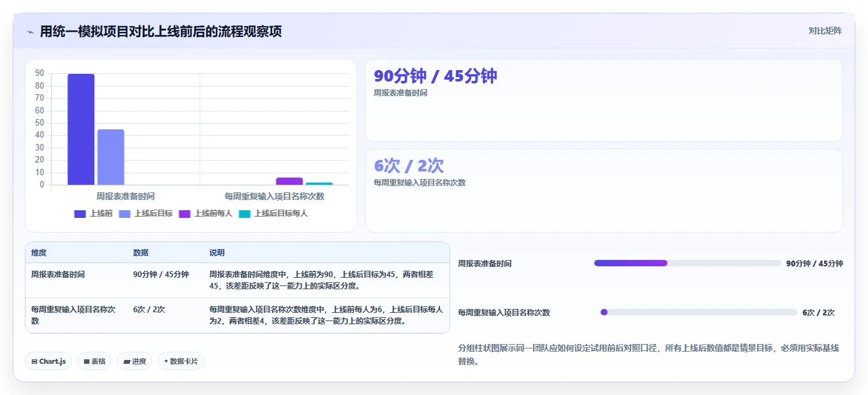Click the 数据卡片 tag chip

[x=181, y=361]
